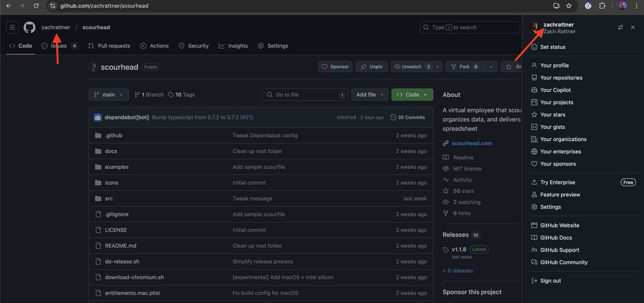Image resolution: width=644 pixels, height=303 pixels.
Task: Reload the page with the browser refresh icon
Action: pyautogui.click(x=36, y=6)
